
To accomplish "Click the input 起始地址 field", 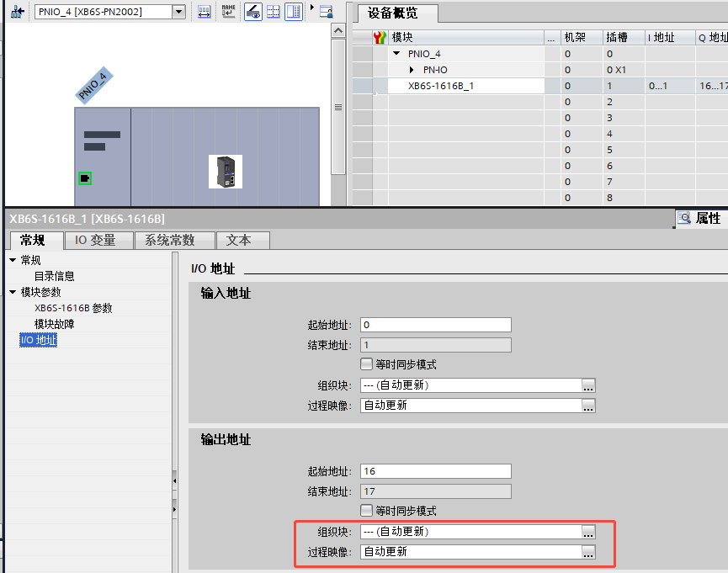I will [x=435, y=325].
